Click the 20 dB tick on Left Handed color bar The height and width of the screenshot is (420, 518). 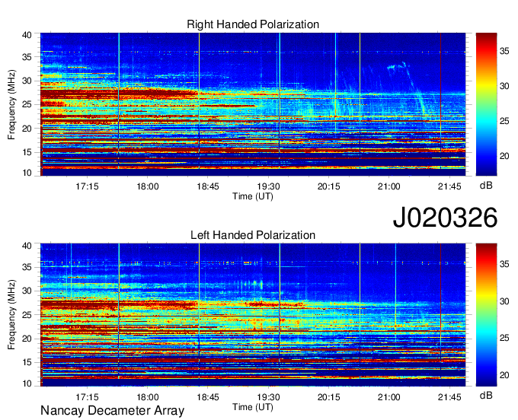pos(504,375)
